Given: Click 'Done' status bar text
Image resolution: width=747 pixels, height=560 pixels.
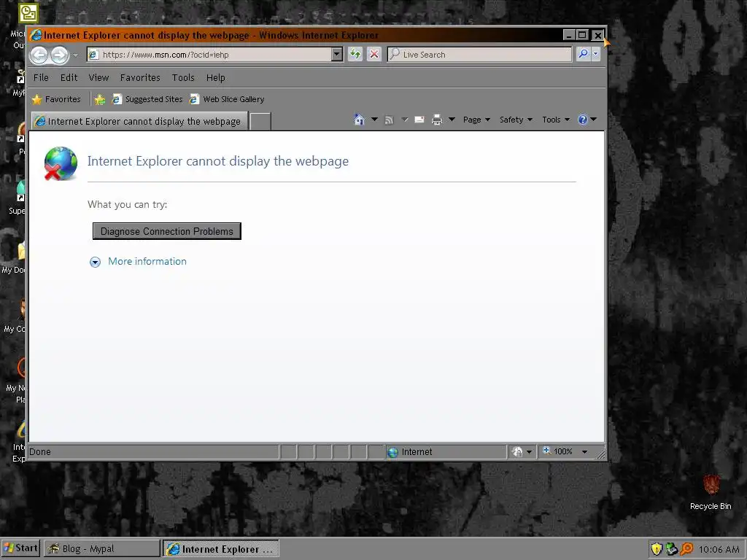Looking at the screenshot, I should pos(40,452).
